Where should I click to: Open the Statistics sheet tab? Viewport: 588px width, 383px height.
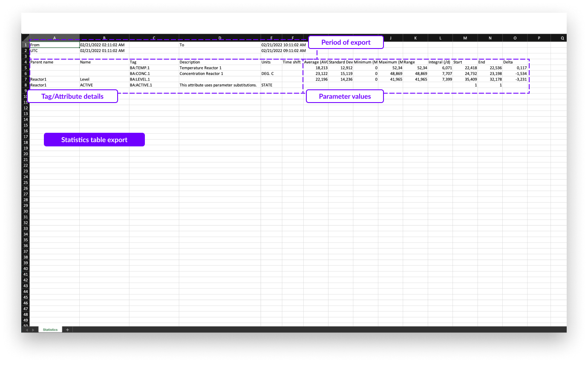(x=50, y=330)
